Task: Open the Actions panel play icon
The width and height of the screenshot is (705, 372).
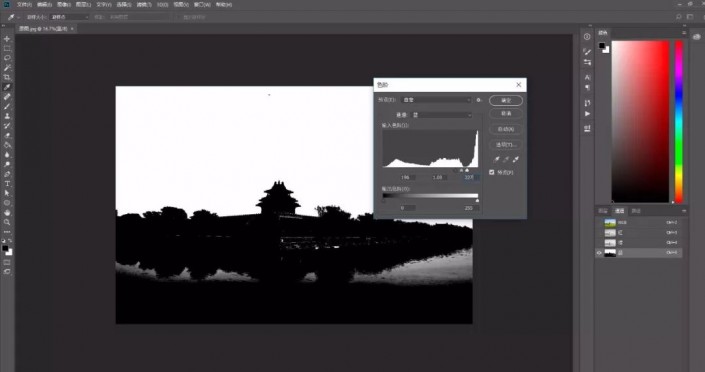Action: coord(587,114)
